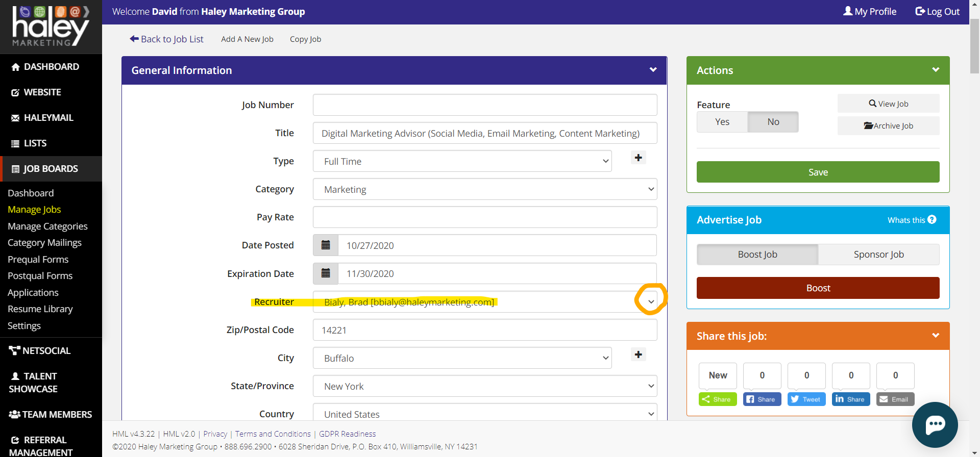Email this job share button

[x=895, y=399]
